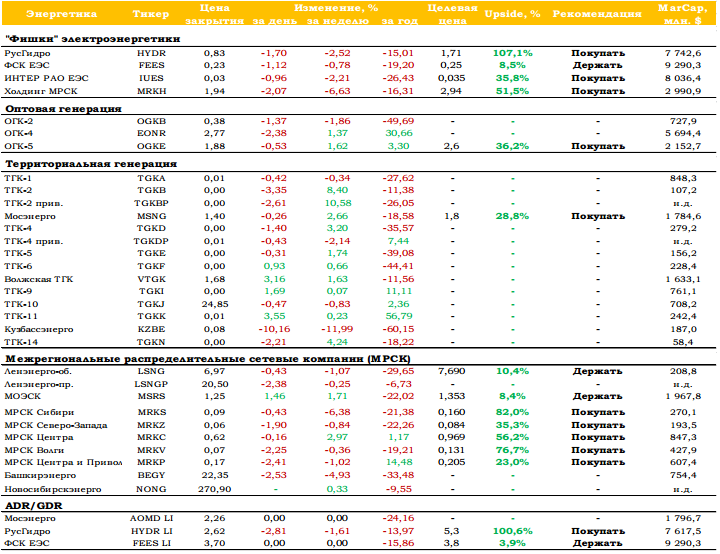Click 'Волжская ТГК' company name

pyautogui.click(x=39, y=279)
